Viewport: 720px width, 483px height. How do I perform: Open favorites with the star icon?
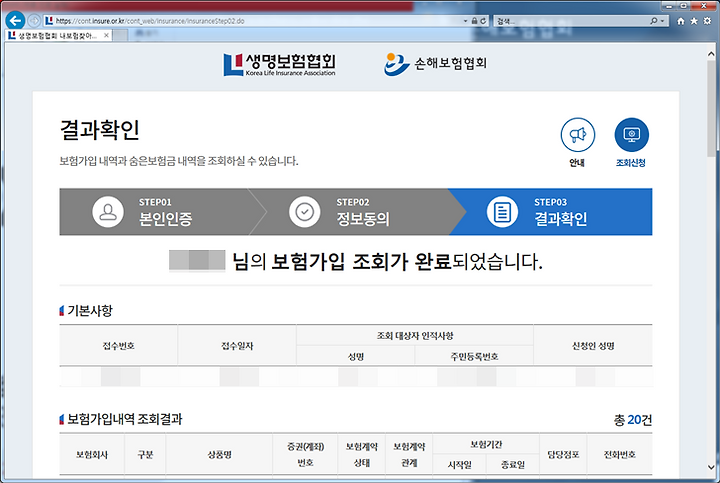pos(694,21)
